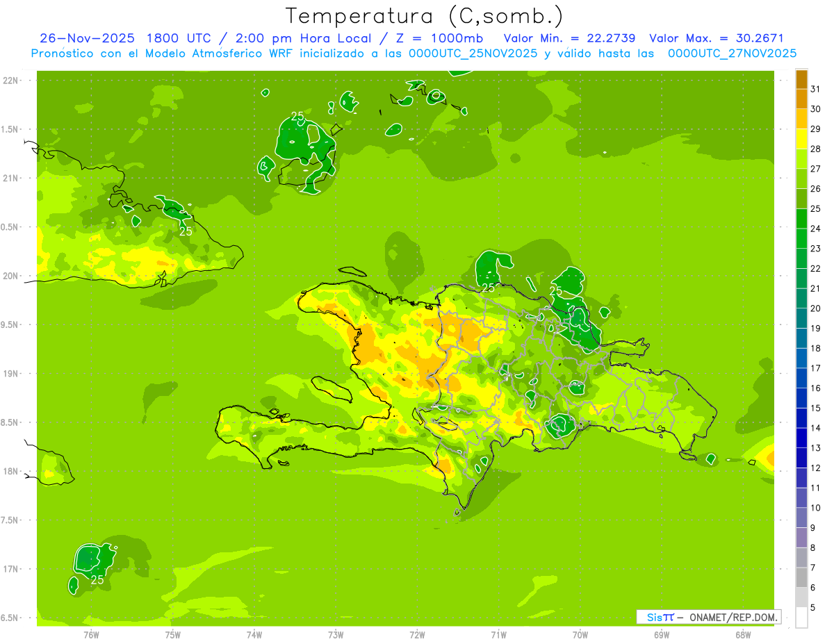
Task: Click the color scale label "22"
Action: [816, 269]
